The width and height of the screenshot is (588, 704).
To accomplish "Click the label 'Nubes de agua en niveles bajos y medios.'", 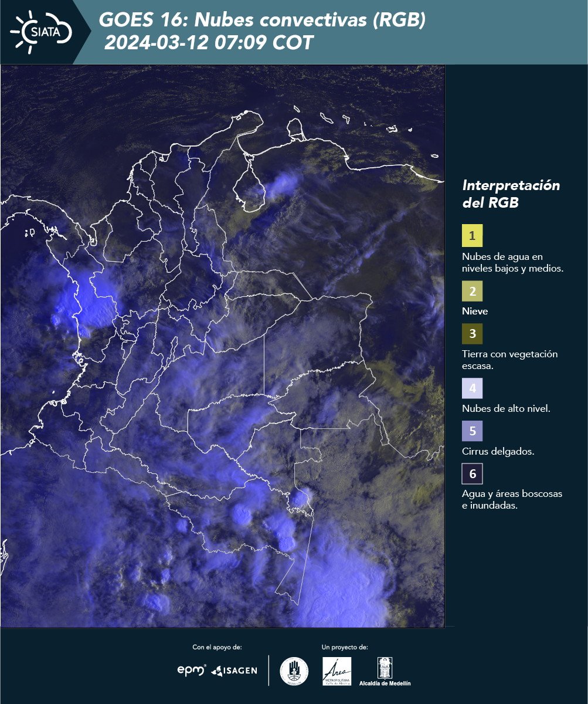I will (x=512, y=263).
